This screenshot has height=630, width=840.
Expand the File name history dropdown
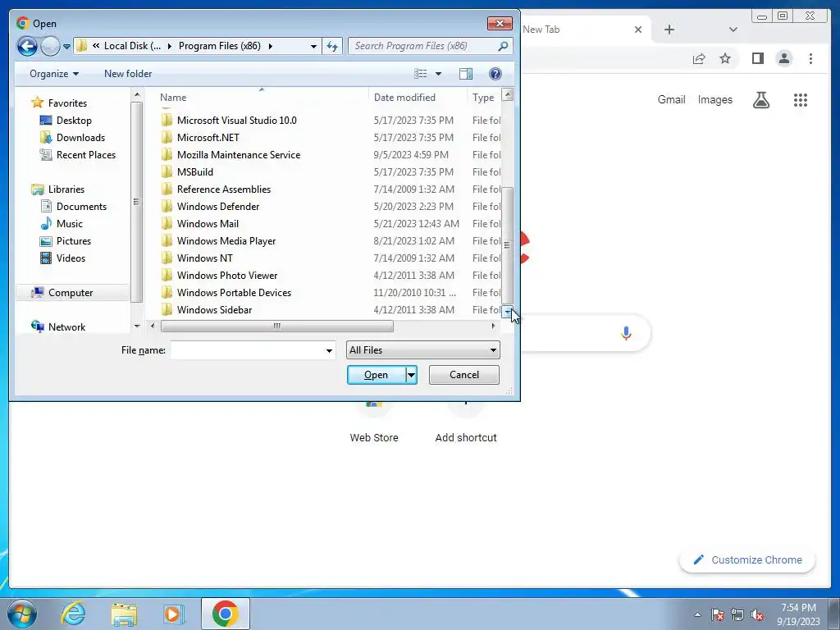(329, 350)
